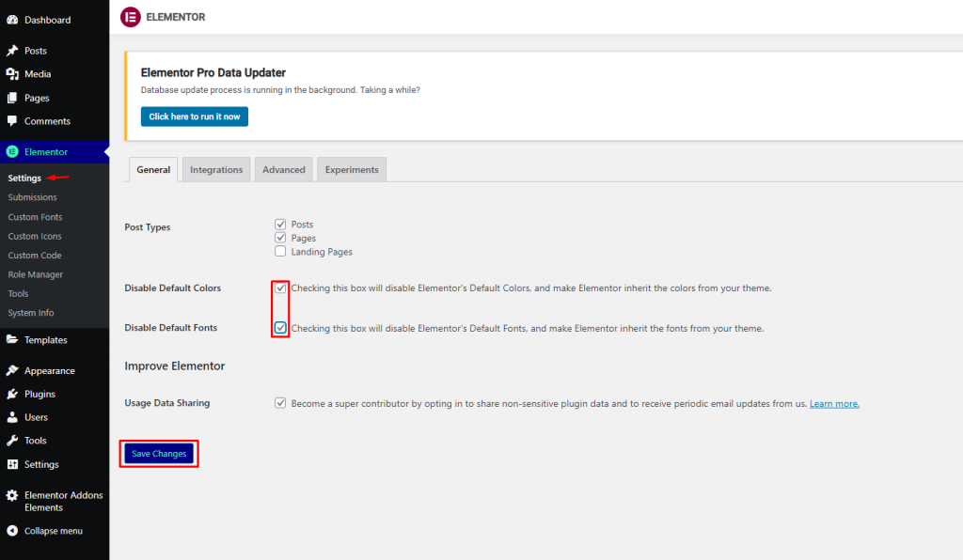
Task: Select the Advanced tab
Action: tap(284, 170)
